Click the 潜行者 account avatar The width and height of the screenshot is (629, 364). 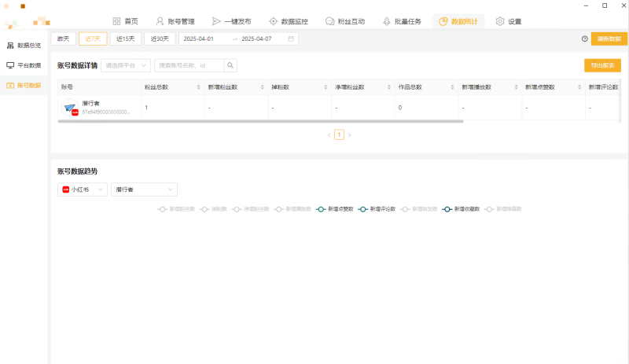(70, 108)
